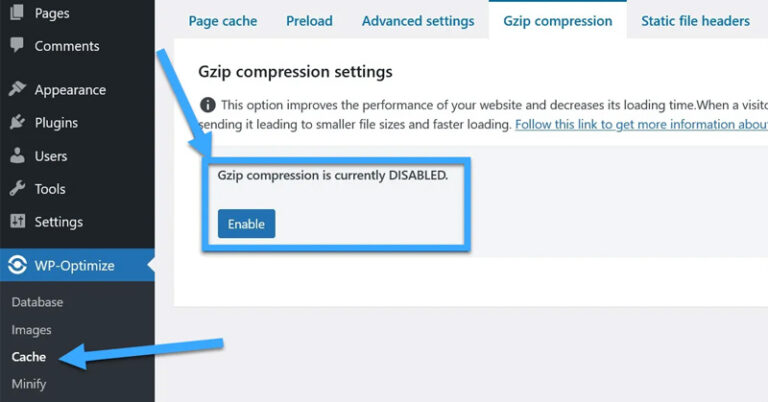
Task: Click the info icon beside the description
Action: click(207, 105)
